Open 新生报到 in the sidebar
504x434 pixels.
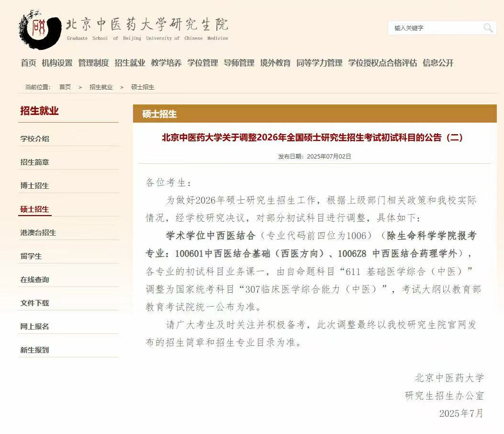pyautogui.click(x=35, y=350)
